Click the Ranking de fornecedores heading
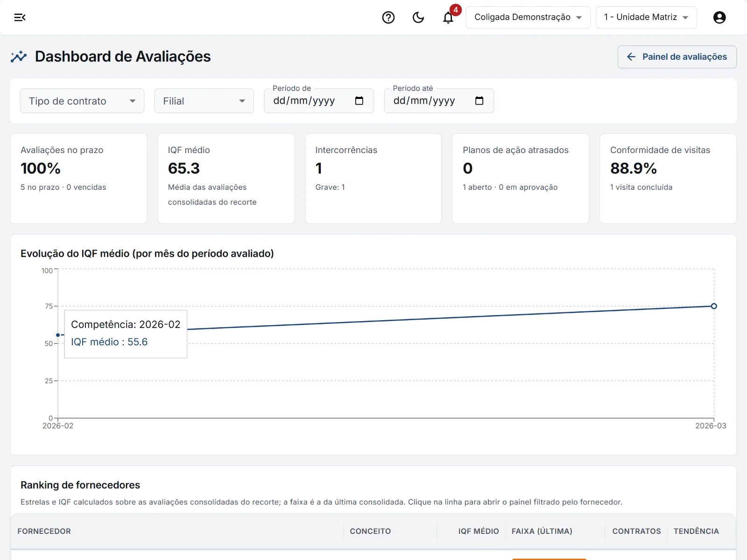The width and height of the screenshot is (747, 560). point(80,485)
